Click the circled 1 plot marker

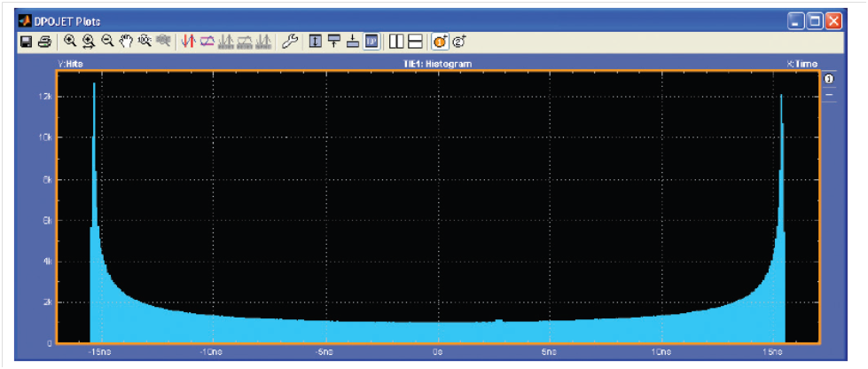830,80
